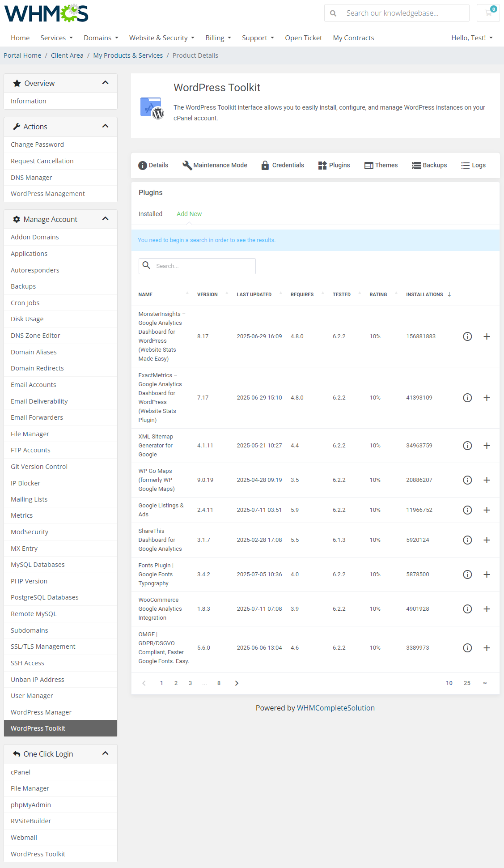Click info icon for WooCommerce Google Analytics
504x868 pixels.
467,609
